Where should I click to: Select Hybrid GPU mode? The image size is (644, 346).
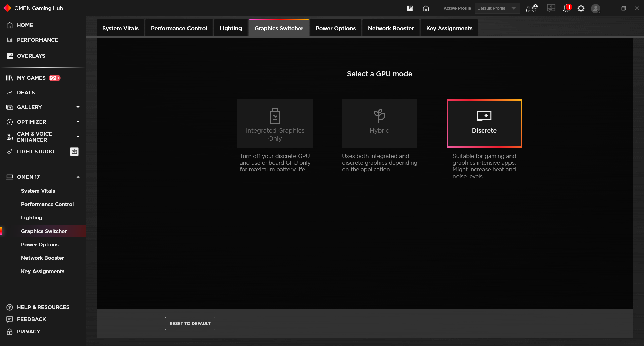tap(380, 123)
